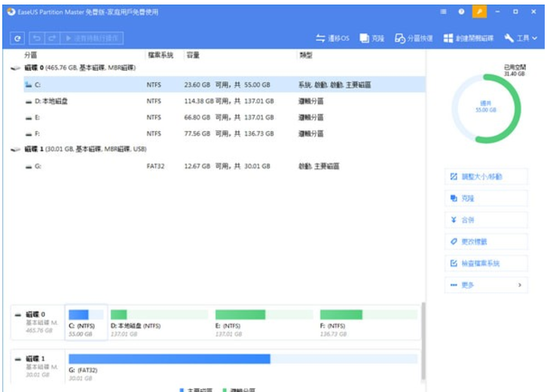Click the orange key activation icon
Viewport: 547px width, 392px height.
tap(479, 12)
